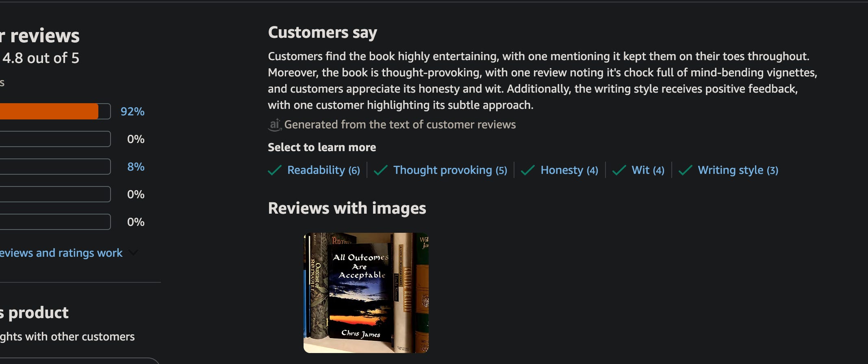Click the last 0% rating bar

(55, 222)
